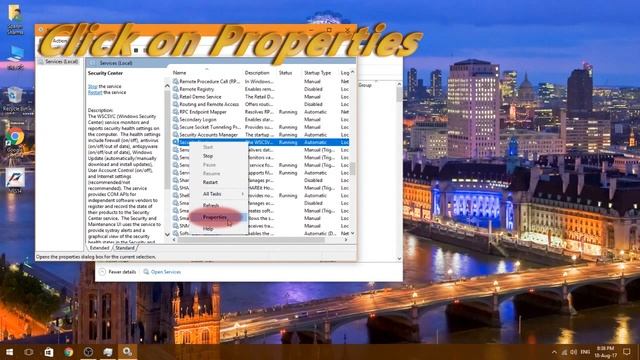Choose Properties from the context menu
The height and width of the screenshot is (360, 640).
click(x=215, y=217)
